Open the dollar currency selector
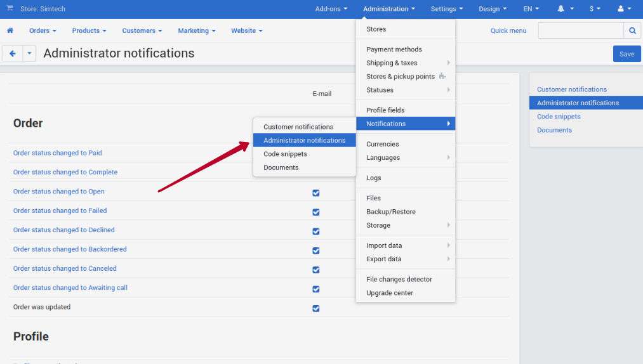 pyautogui.click(x=595, y=9)
